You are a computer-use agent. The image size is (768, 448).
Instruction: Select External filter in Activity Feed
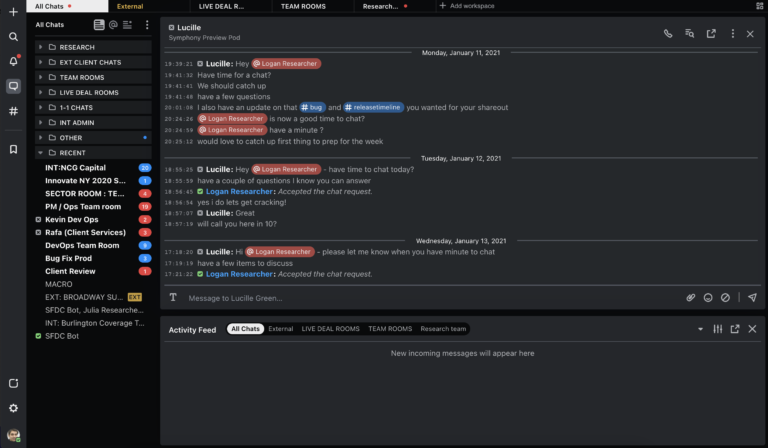click(280, 329)
